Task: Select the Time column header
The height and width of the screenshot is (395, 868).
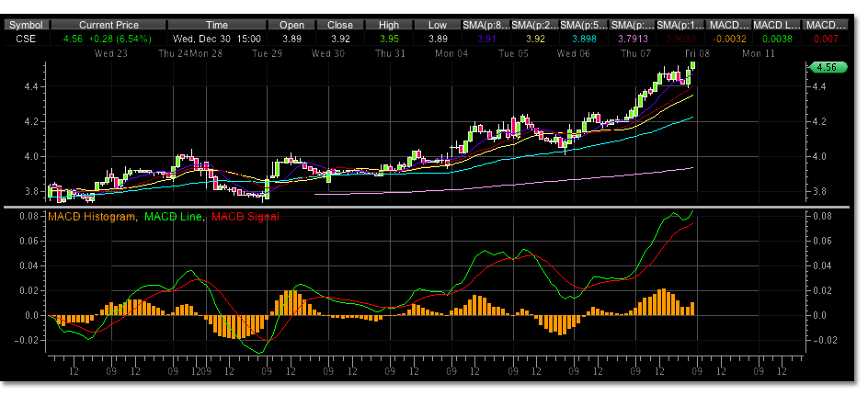Action: pyautogui.click(x=217, y=26)
